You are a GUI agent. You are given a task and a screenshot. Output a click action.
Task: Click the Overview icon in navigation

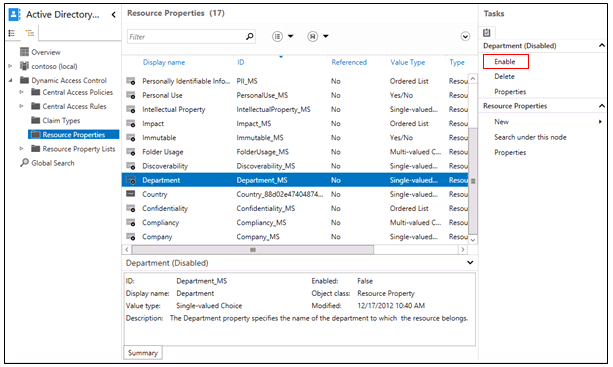tap(24, 52)
